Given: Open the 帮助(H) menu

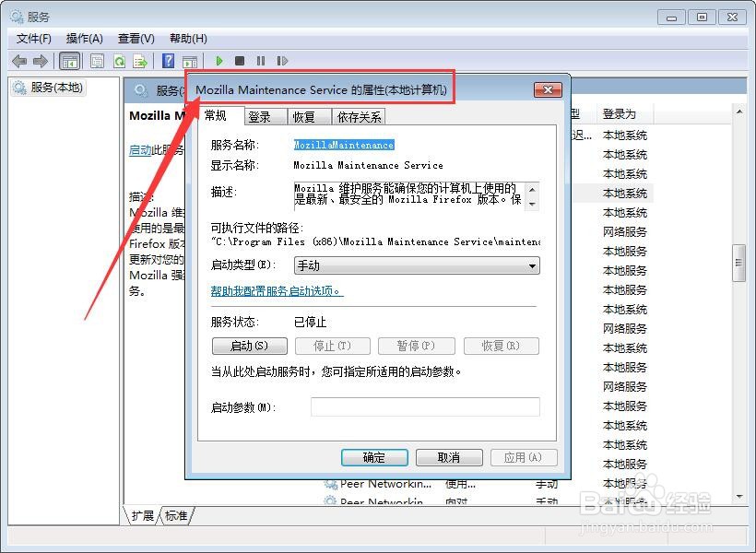Looking at the screenshot, I should [188, 39].
